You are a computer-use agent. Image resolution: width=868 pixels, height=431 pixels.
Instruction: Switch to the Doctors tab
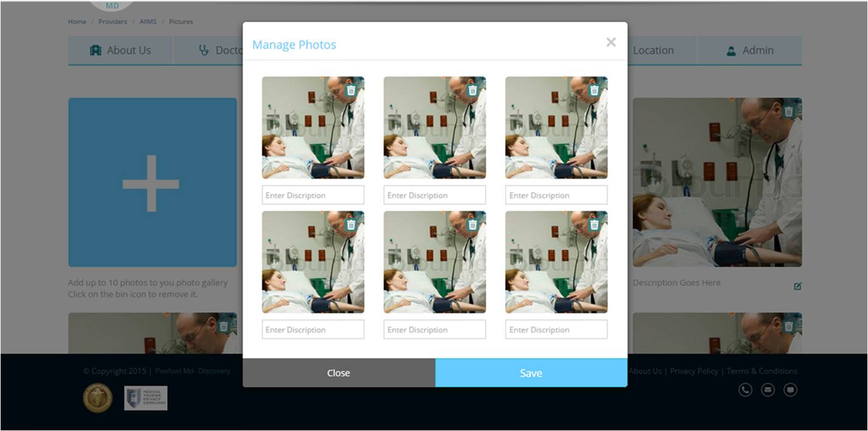[209, 51]
